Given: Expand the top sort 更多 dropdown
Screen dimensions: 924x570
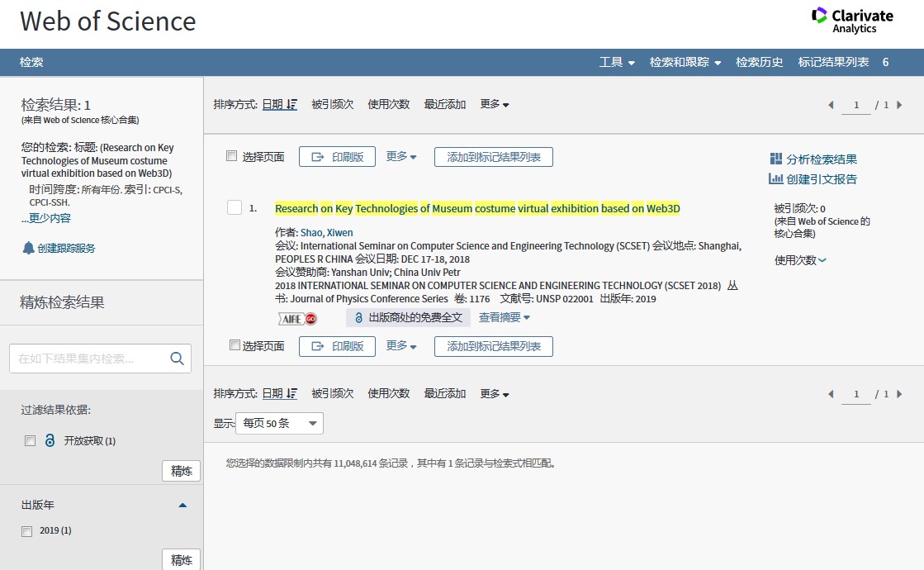Looking at the screenshot, I should pos(495,104).
